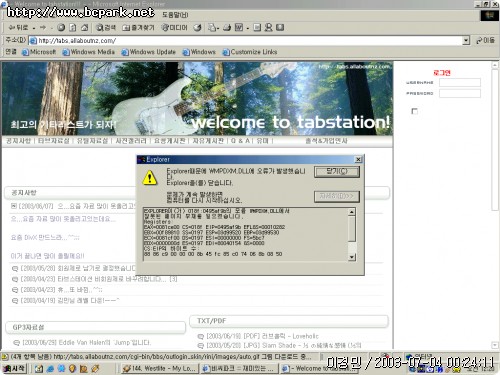
Task: Open the 즐겨찾기 favorites pane
Action: [x=138, y=28]
